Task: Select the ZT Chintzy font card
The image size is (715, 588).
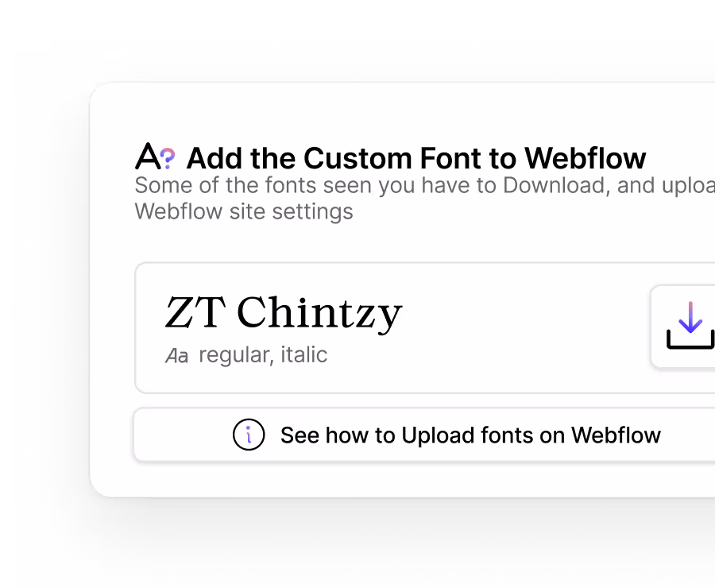Action: pos(424,327)
